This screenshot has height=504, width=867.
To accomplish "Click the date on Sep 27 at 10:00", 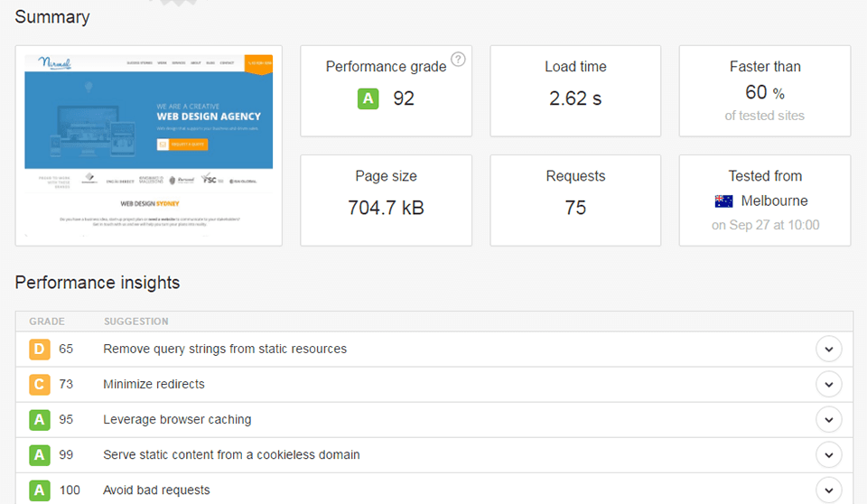I will click(x=765, y=225).
